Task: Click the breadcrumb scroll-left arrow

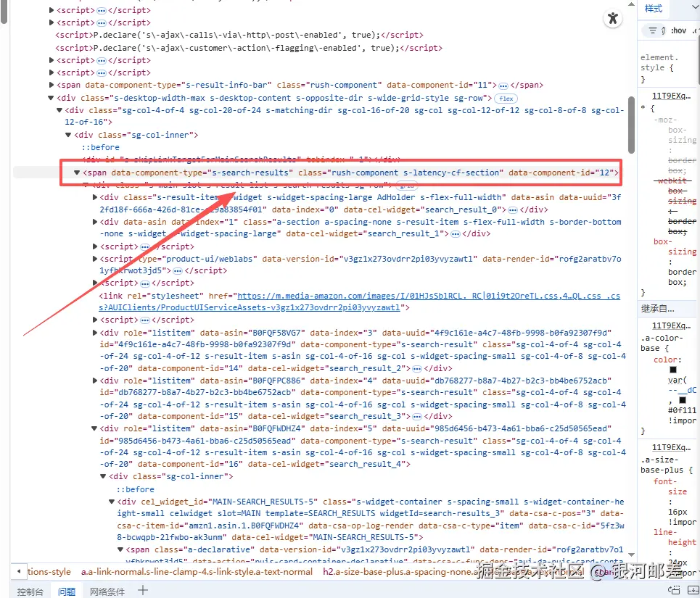Action: [x=19, y=571]
